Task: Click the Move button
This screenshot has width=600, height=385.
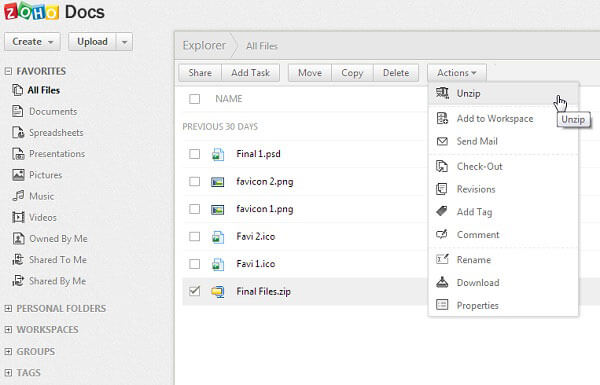Action: coord(310,73)
